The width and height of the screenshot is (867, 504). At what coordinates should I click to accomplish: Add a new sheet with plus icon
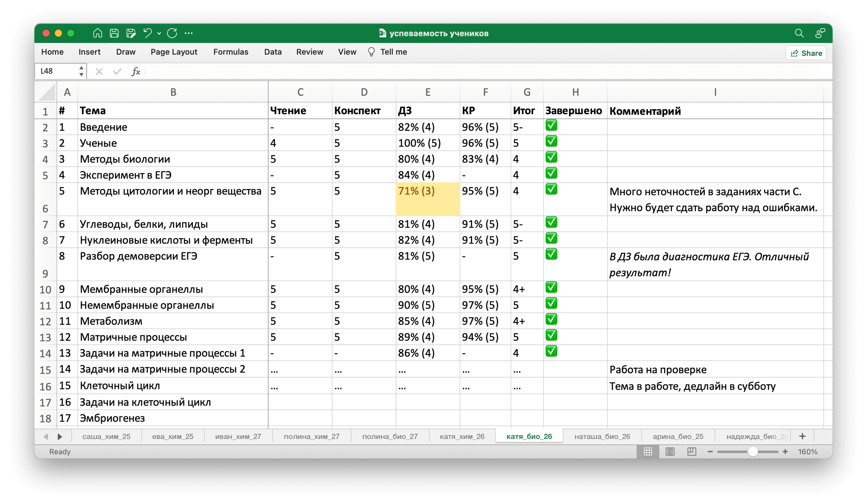(802, 436)
